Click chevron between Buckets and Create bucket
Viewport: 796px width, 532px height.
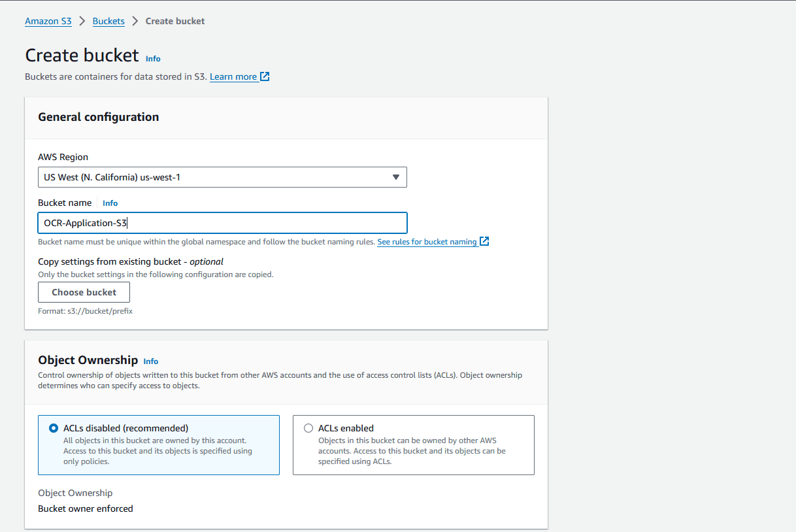point(135,21)
